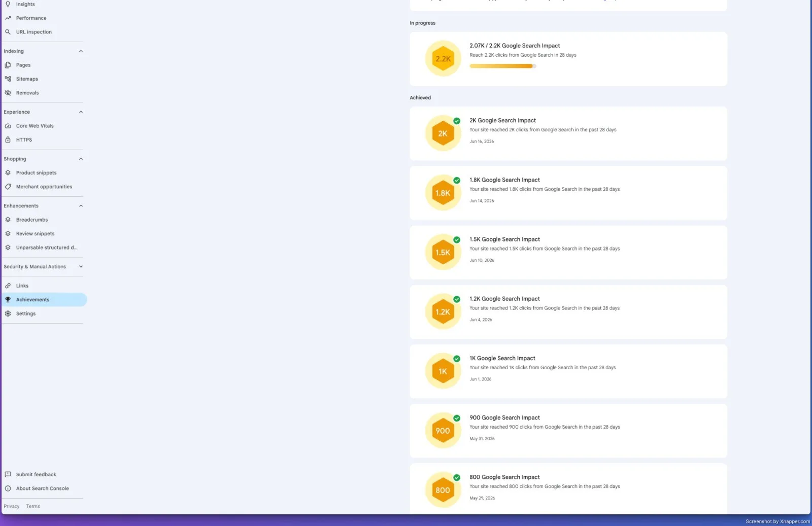Expand the Security & Manual Actions chevron
Image resolution: width=812 pixels, height=526 pixels.
pos(81,267)
